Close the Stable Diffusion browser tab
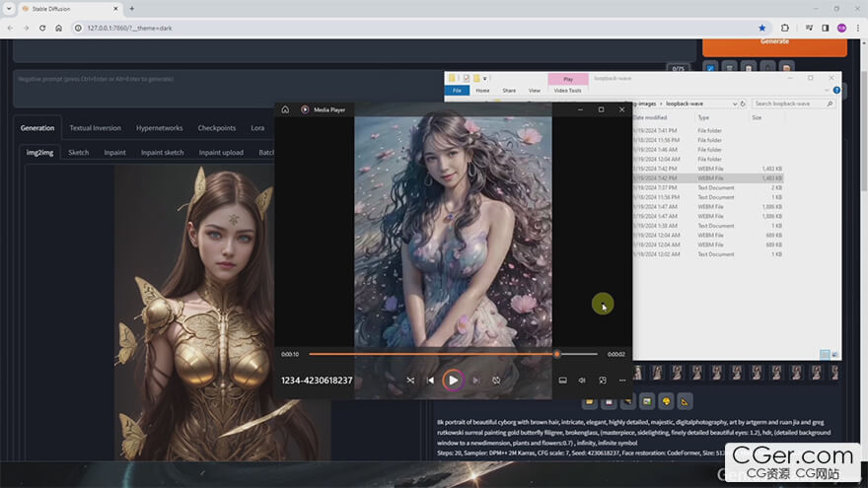The width and height of the screenshot is (868, 488). [x=115, y=8]
